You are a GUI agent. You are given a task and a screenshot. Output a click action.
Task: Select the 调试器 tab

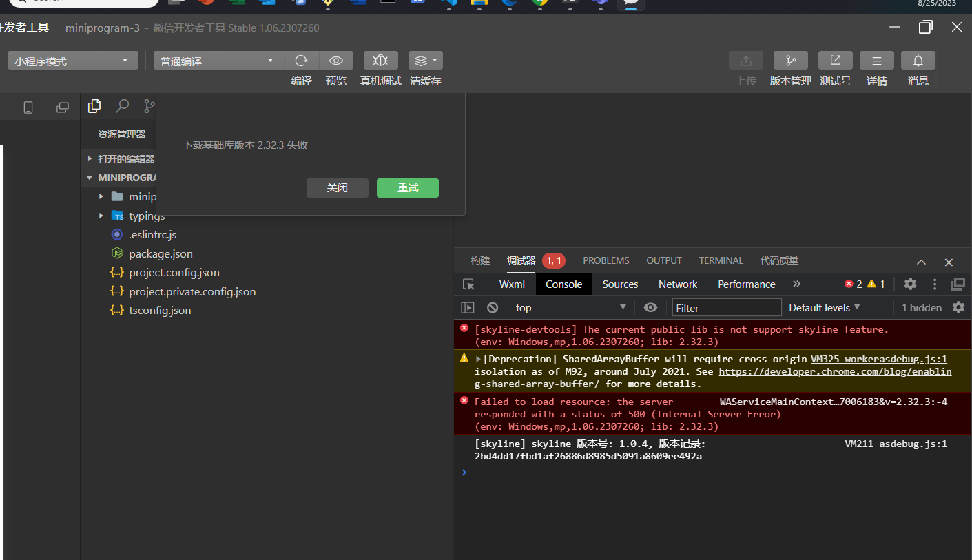tap(521, 260)
